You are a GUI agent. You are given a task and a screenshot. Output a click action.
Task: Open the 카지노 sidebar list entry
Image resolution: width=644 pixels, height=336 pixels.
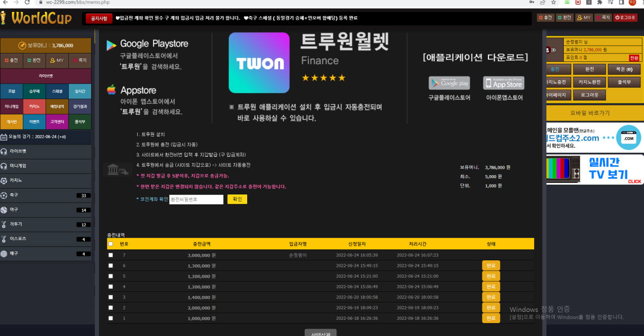click(46, 181)
